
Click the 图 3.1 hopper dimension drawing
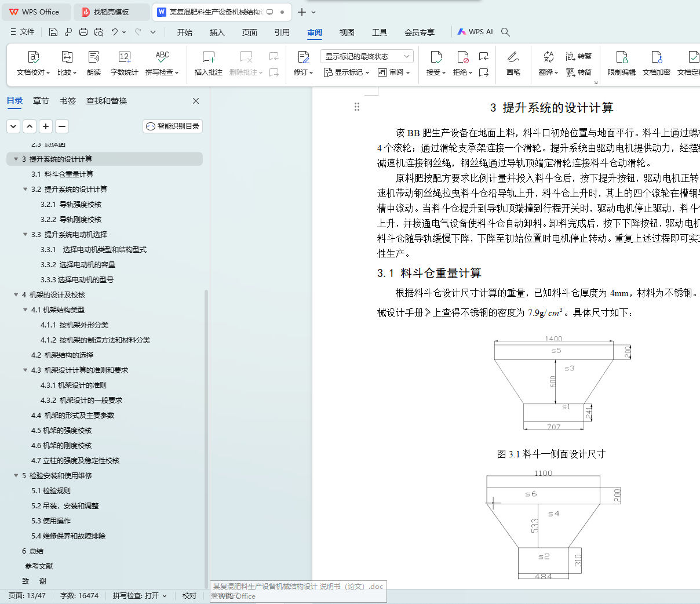click(x=563, y=383)
